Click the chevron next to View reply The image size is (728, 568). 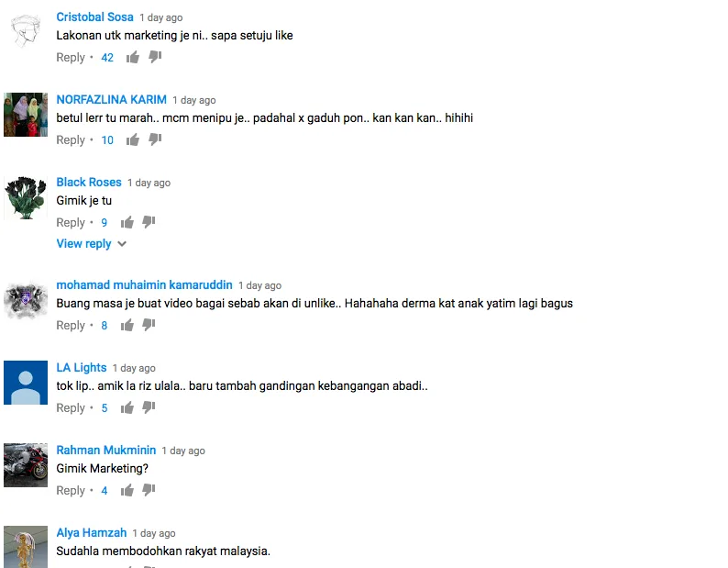click(x=122, y=243)
